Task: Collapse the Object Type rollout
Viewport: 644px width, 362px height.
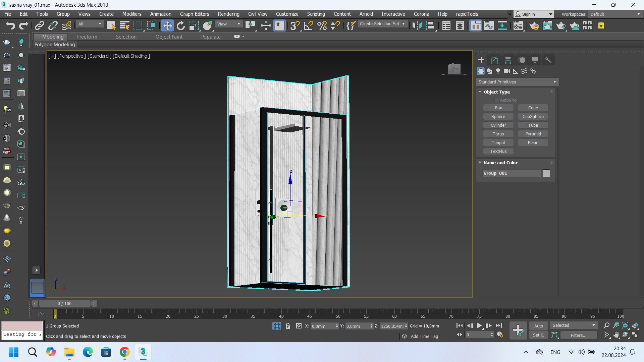Action: click(480, 92)
